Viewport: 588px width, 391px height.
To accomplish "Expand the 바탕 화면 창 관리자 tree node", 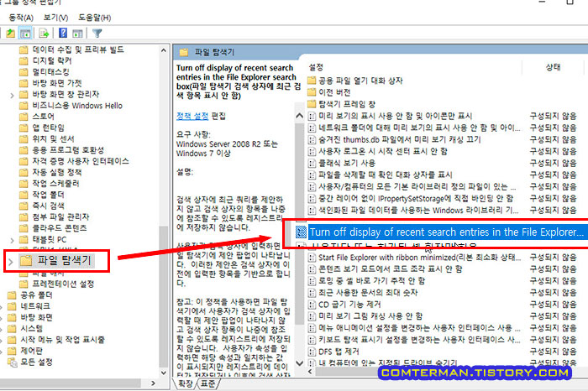I will pos(12,95).
